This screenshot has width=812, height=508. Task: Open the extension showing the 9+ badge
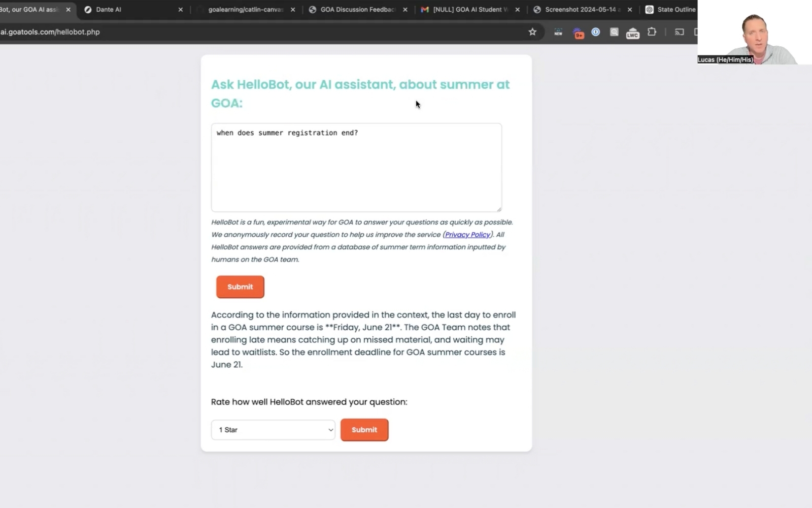[578, 33]
